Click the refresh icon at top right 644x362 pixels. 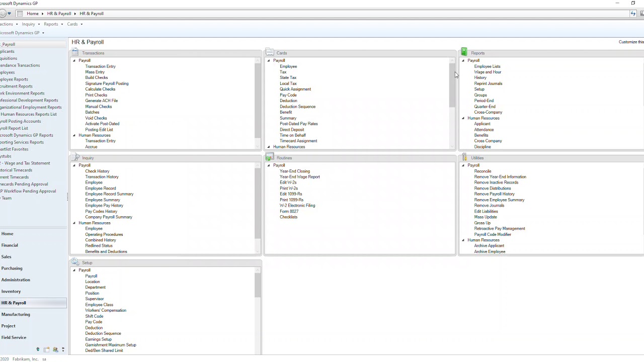[633, 14]
